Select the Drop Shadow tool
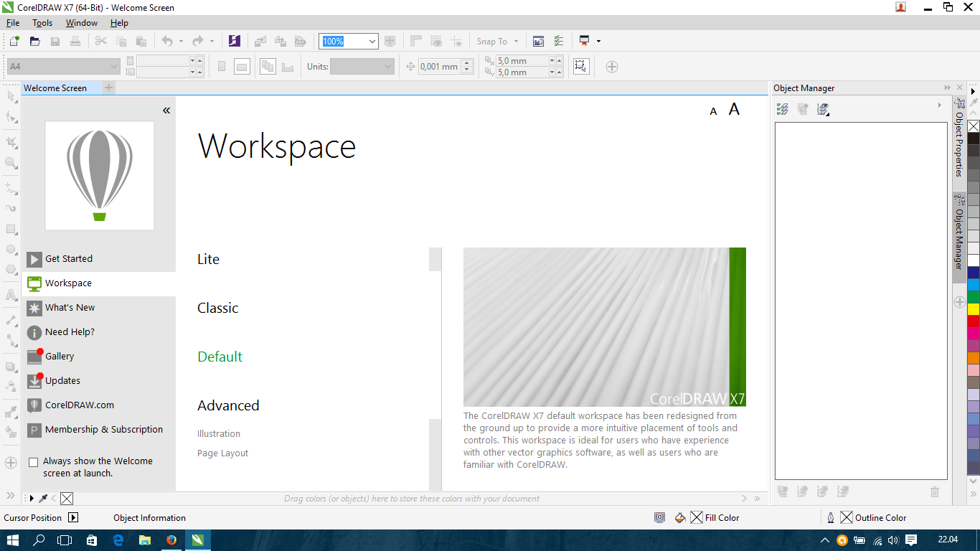Viewport: 980px width, 551px height. (x=11, y=366)
